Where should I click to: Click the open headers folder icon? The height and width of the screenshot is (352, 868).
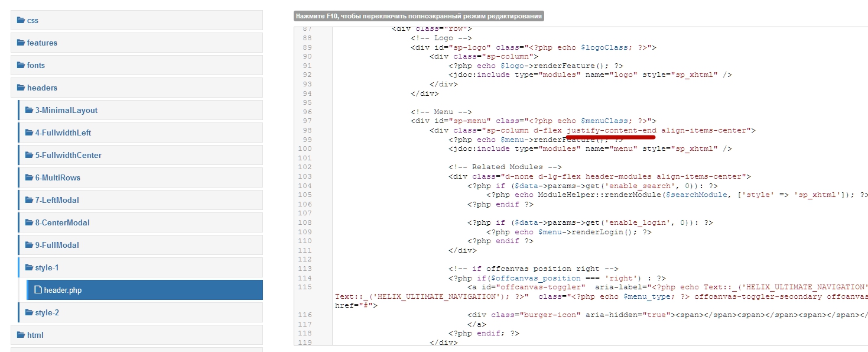click(21, 88)
